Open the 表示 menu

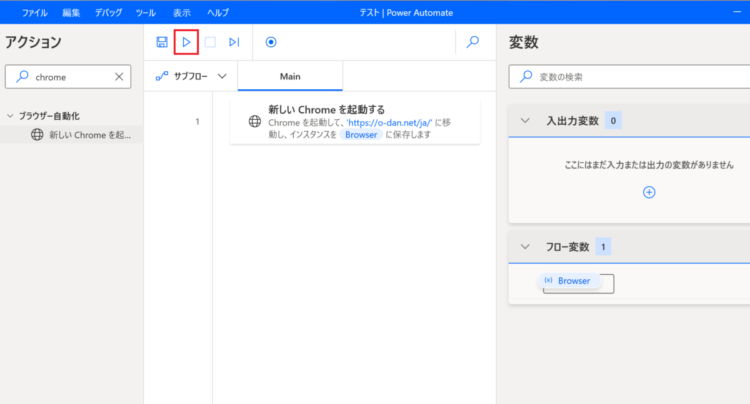(181, 13)
